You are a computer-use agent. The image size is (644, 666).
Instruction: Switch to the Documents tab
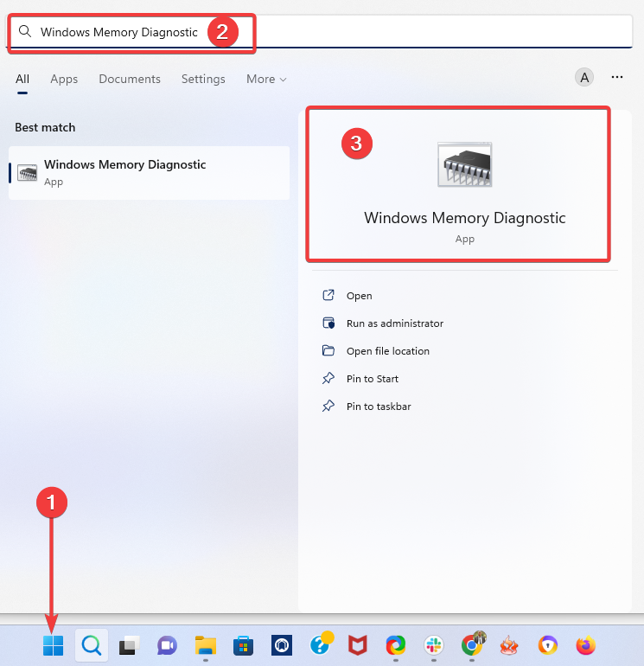[x=130, y=79]
